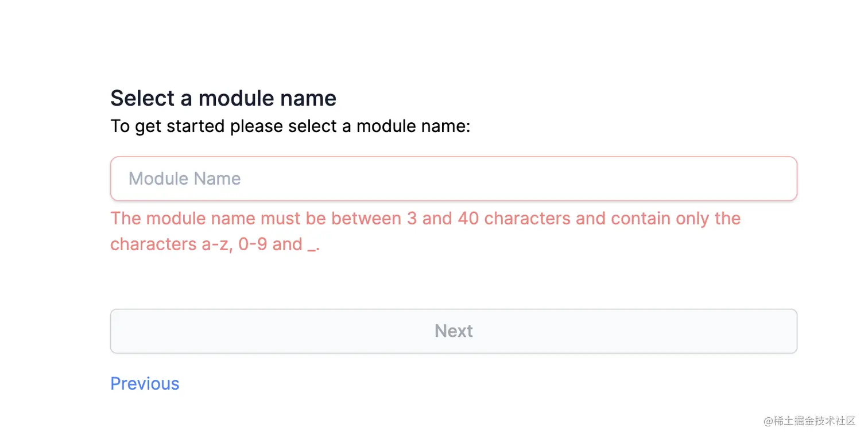Viewport: 868px width, 439px height.
Task: Click the subtitle below the page heading
Action: (x=290, y=126)
